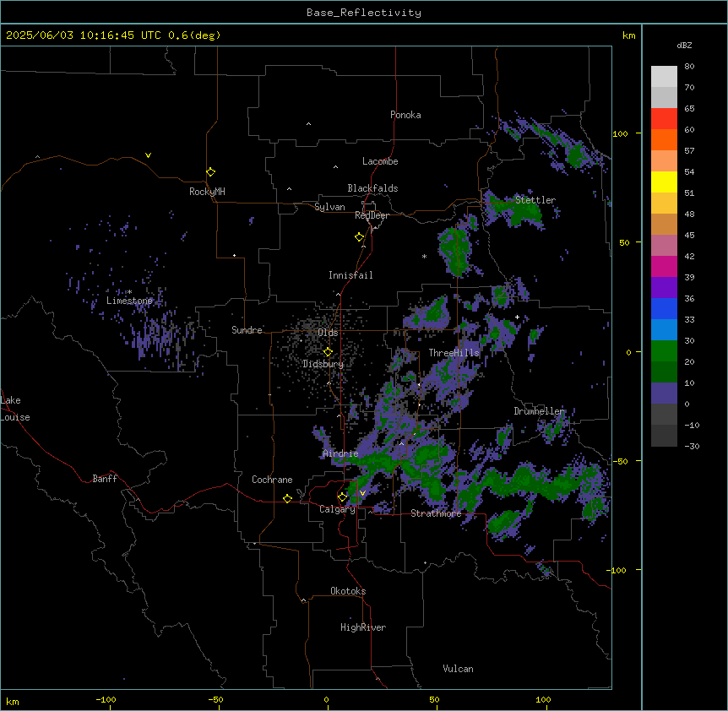The image size is (728, 711).
Task: Select the 45 value on the dBZ legend
Action: pos(689,236)
